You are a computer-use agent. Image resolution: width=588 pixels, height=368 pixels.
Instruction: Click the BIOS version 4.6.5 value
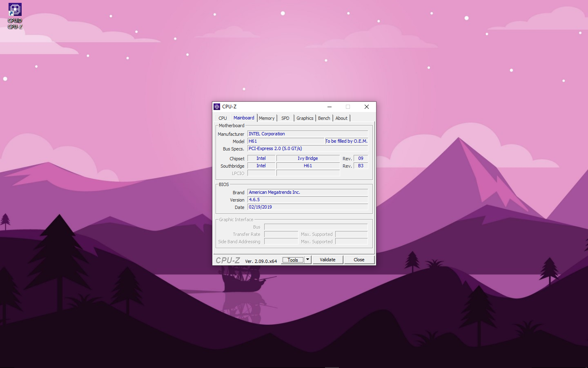click(x=307, y=200)
